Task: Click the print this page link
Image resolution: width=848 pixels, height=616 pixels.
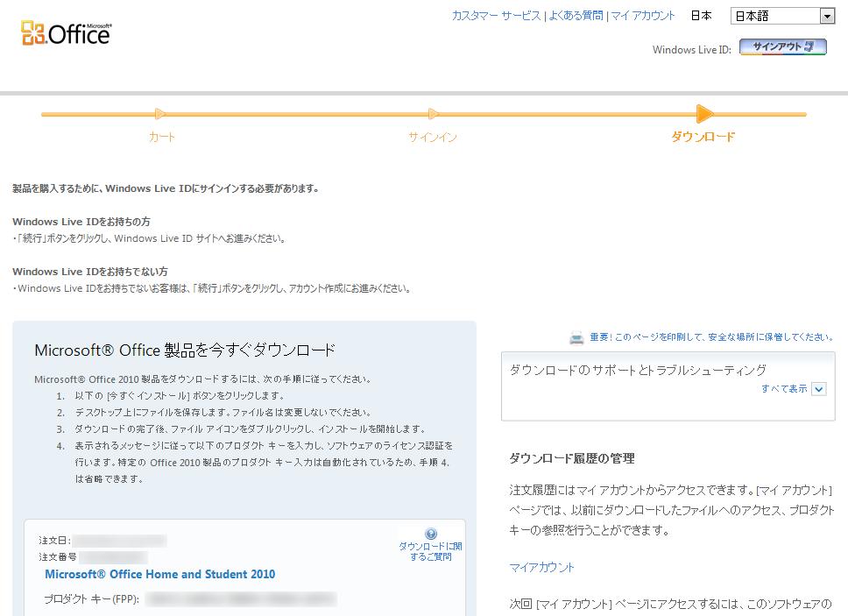Action: click(x=711, y=337)
